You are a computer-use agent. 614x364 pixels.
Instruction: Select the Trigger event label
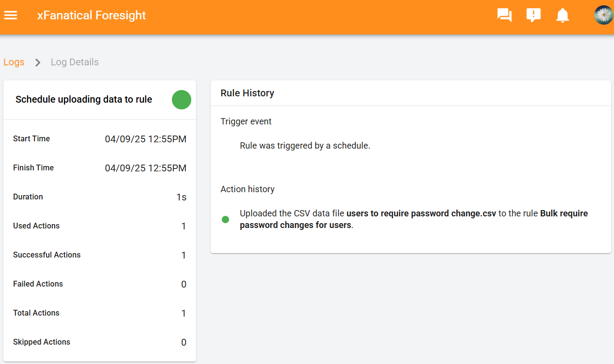click(x=246, y=121)
